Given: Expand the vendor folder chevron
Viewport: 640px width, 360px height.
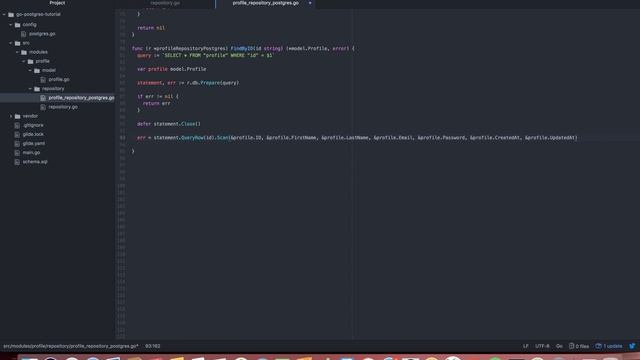Looking at the screenshot, I should click(x=11, y=116).
